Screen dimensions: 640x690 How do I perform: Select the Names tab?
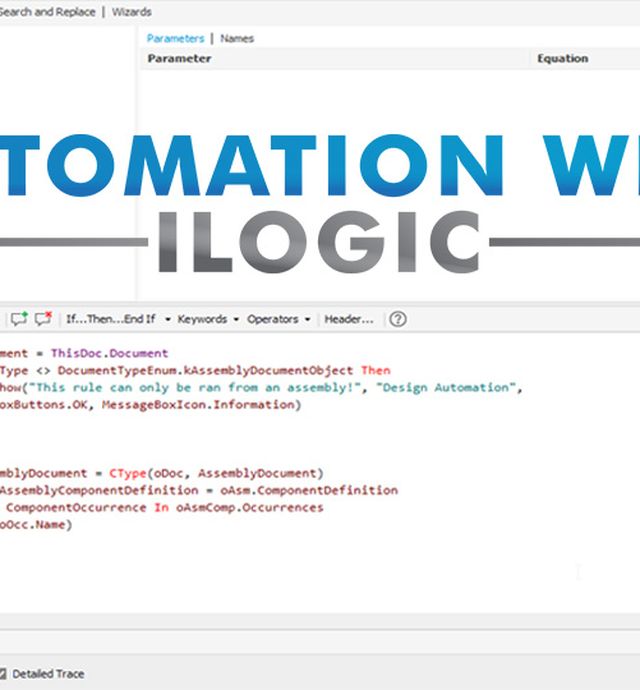pyautogui.click(x=237, y=38)
